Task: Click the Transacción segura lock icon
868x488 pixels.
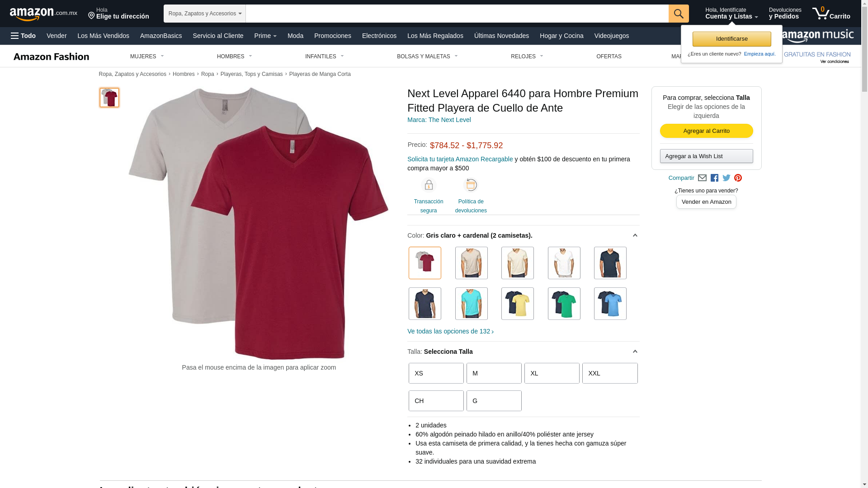Action: pos(429,185)
